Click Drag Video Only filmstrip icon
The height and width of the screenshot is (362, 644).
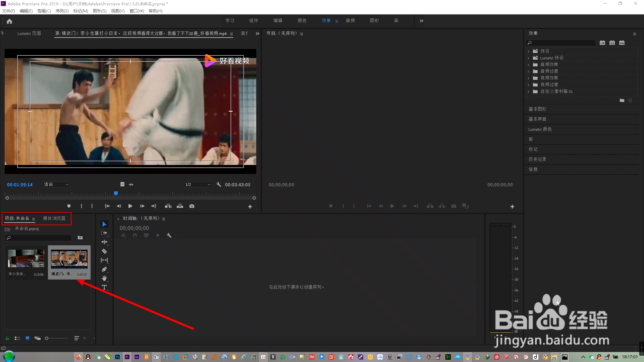(122, 184)
